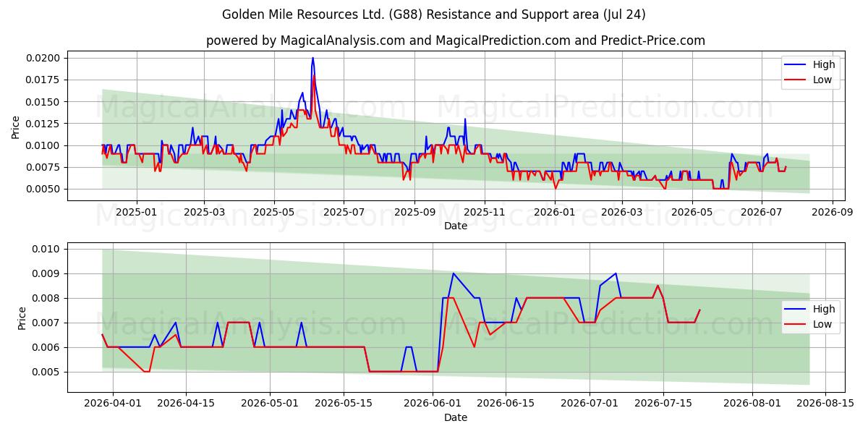The height and width of the screenshot is (434, 868).
Task: Click the "2026-06-15" tick label
Action: pyautogui.click(x=505, y=404)
